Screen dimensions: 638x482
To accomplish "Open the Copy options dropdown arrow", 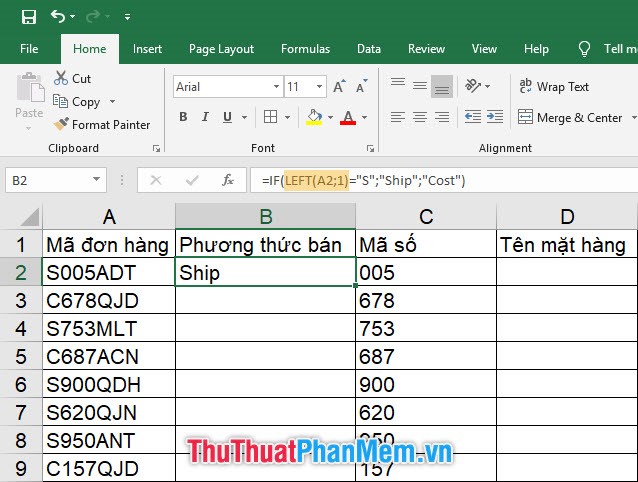I will point(112,101).
